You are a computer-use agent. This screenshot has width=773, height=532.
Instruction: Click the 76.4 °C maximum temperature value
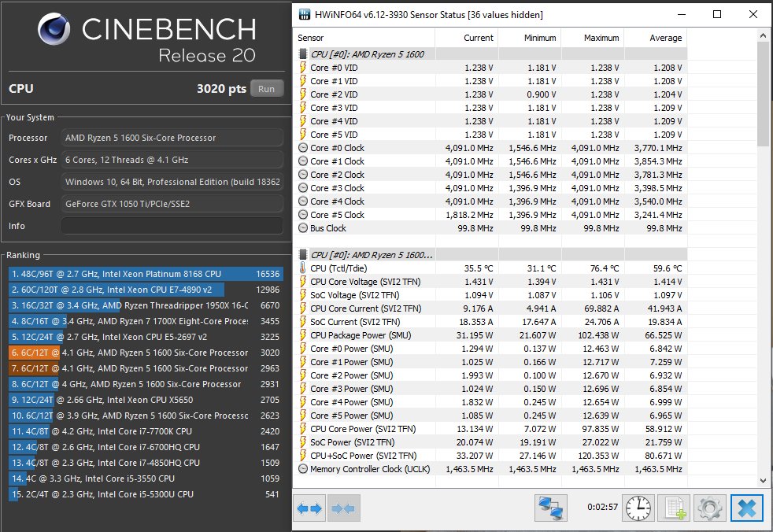(605, 268)
